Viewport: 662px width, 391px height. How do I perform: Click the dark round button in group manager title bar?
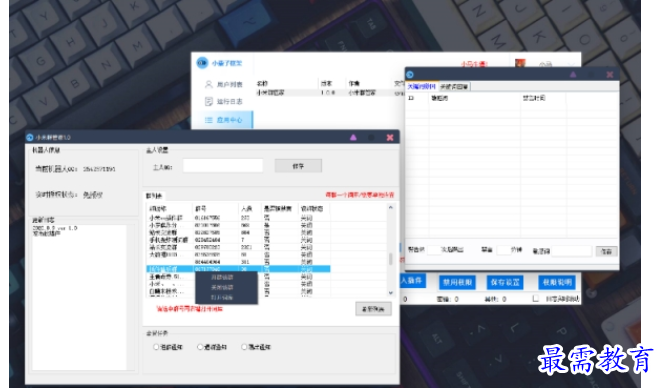(371, 137)
